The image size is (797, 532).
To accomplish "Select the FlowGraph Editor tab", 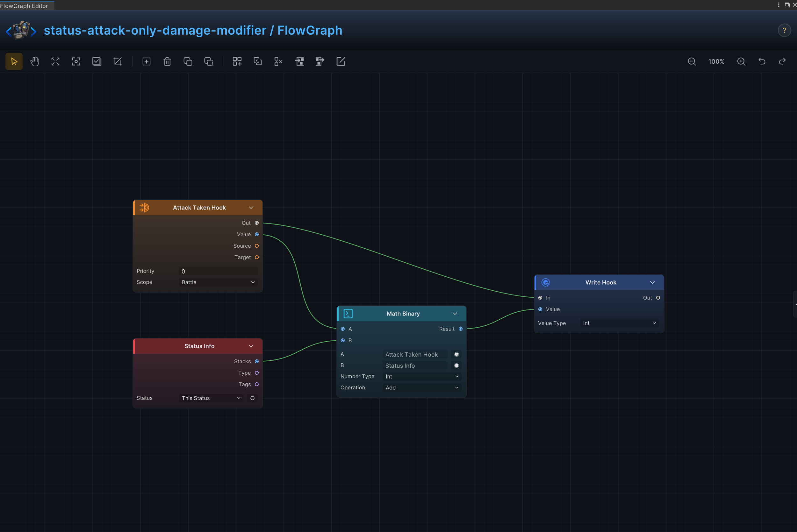I will click(25, 6).
